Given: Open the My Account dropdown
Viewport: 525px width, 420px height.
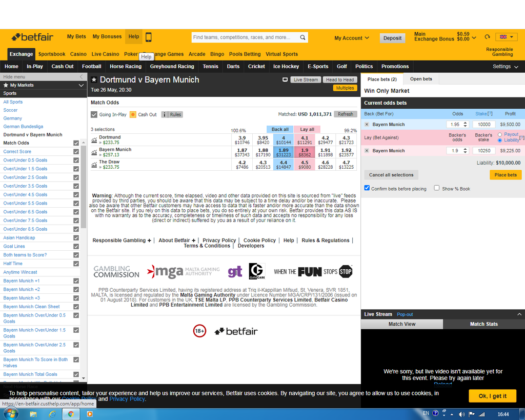Looking at the screenshot, I should pyautogui.click(x=352, y=38).
